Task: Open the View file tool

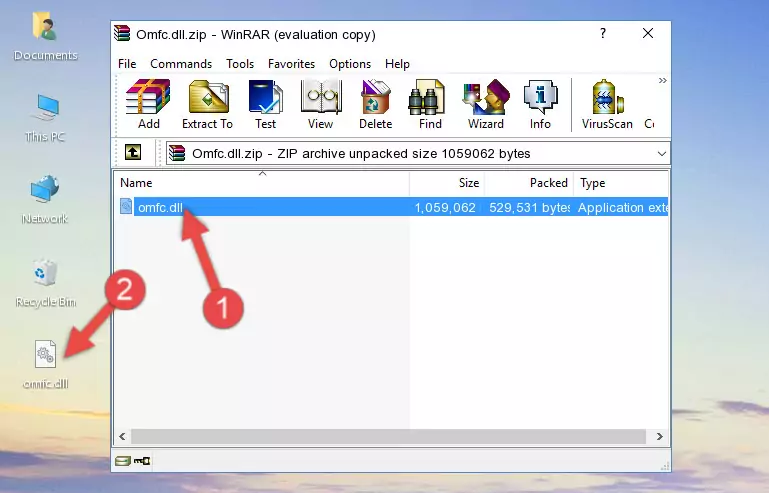Action: click(321, 104)
